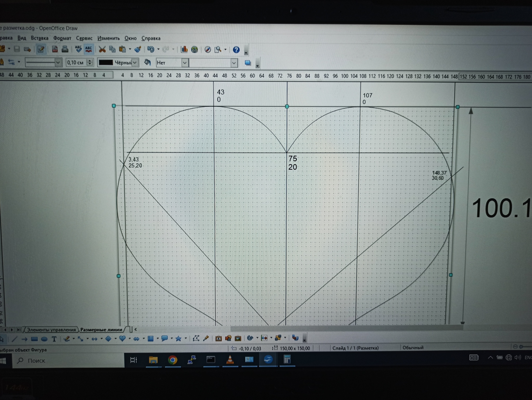Screen dimensions: 532x400
Task: Switch to the Элементы управления layer tab
Action: pos(51,330)
